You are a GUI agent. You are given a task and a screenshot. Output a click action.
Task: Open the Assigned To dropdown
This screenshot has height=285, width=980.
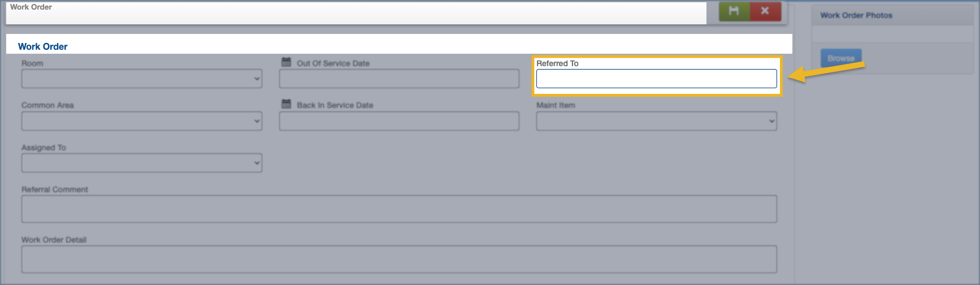pyautogui.click(x=141, y=163)
